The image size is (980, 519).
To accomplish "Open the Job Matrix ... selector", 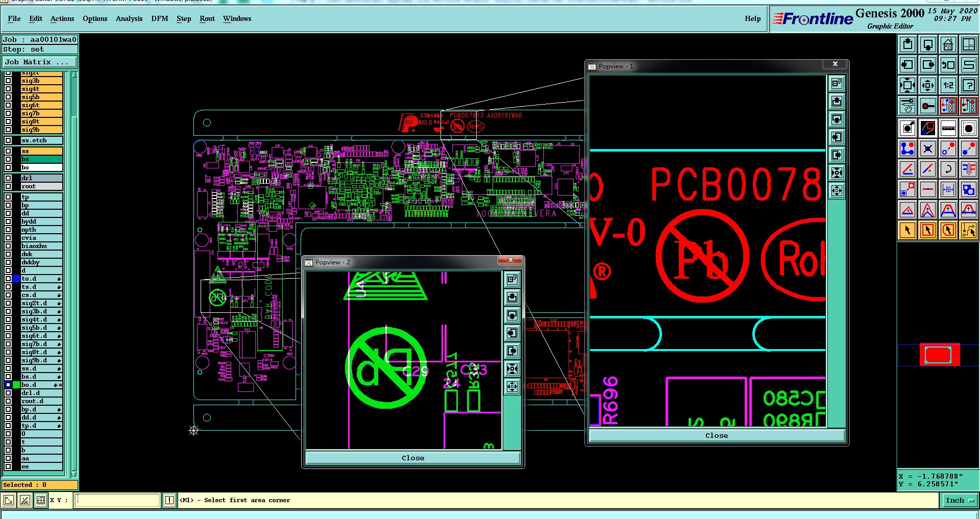I will tap(40, 62).
